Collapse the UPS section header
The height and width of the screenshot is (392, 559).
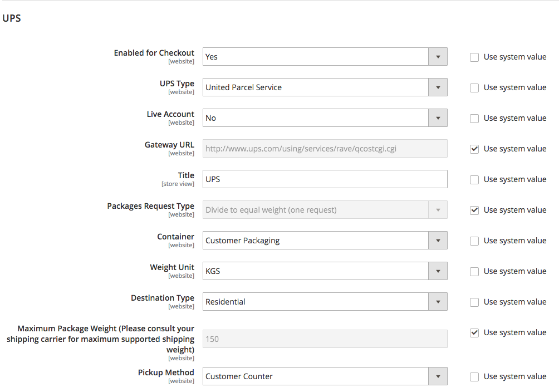tap(12, 18)
